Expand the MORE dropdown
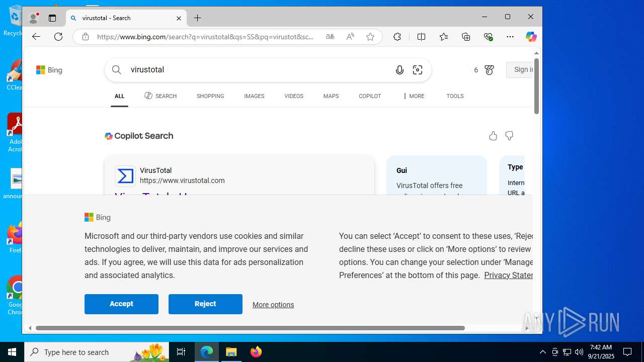Screen dimensions: 644x362 coord(413,96)
